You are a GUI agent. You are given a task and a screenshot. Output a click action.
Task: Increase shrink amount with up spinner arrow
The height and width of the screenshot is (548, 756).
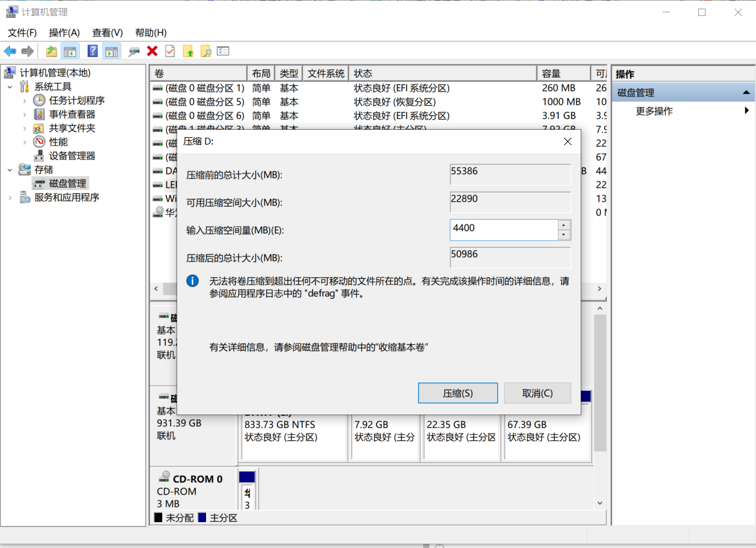(x=564, y=225)
